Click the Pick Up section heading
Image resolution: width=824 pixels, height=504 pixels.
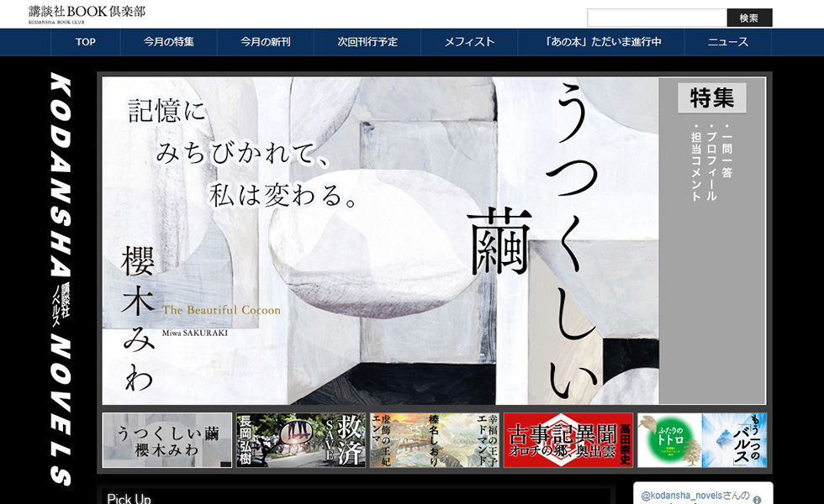click(129, 497)
